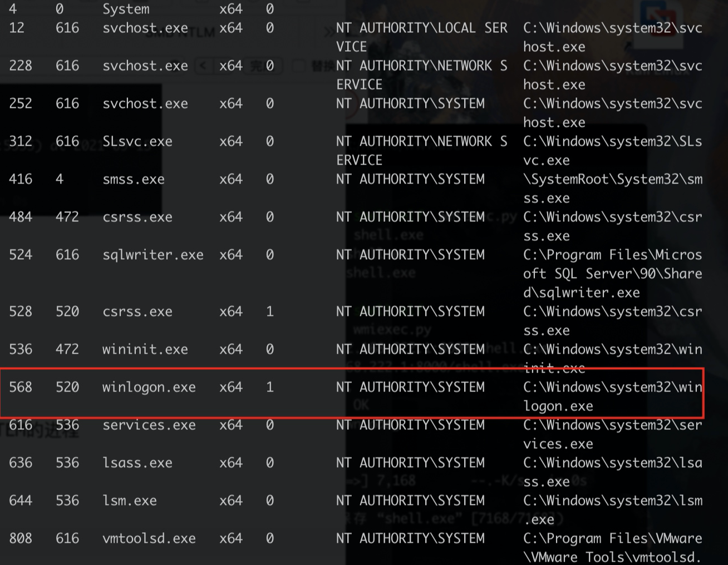Click the sqlwriter.exe process name

[153, 255]
